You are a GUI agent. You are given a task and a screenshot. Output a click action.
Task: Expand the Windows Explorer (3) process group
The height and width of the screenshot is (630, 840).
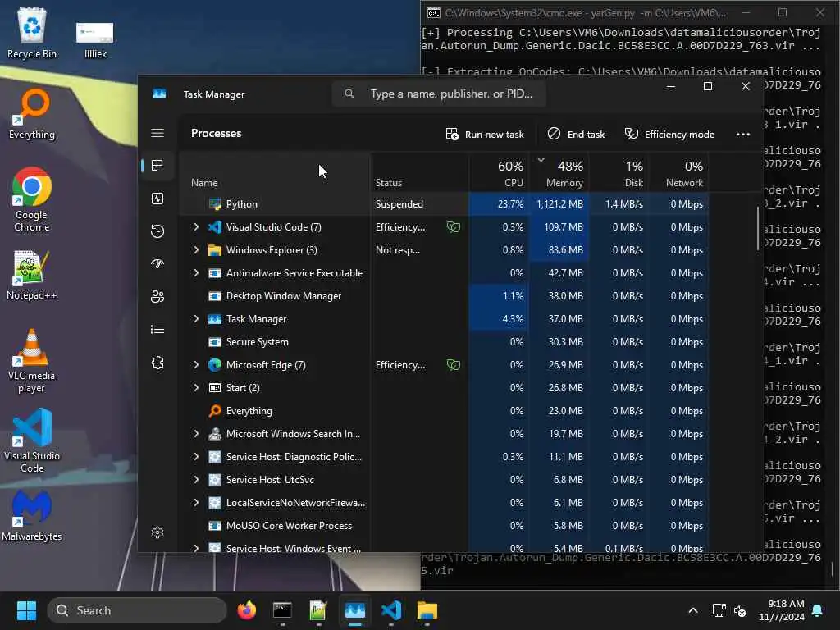click(196, 250)
